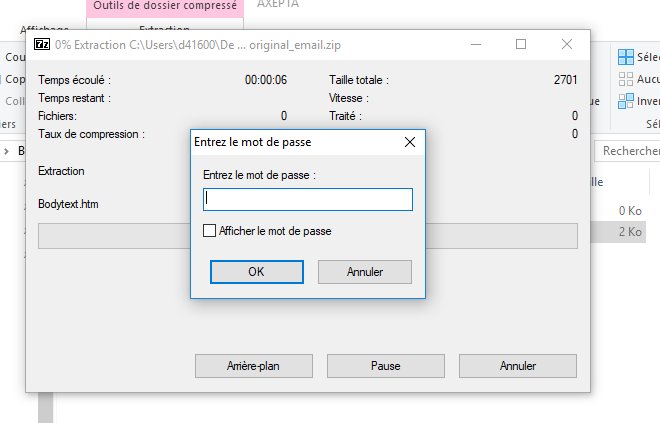Cancel the extraction with the bottom Annuler
This screenshot has height=423, width=660.
[517, 366]
